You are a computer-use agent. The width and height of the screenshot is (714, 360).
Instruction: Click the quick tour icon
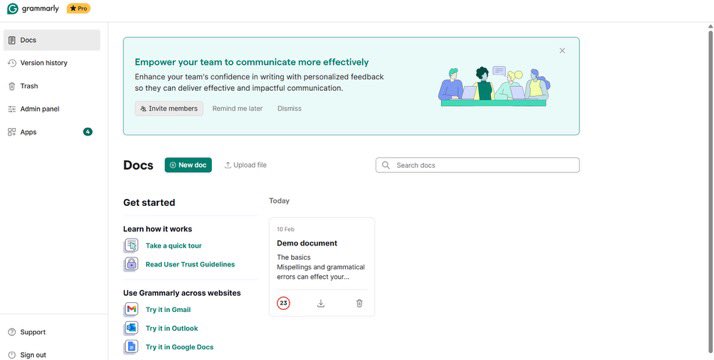point(131,246)
